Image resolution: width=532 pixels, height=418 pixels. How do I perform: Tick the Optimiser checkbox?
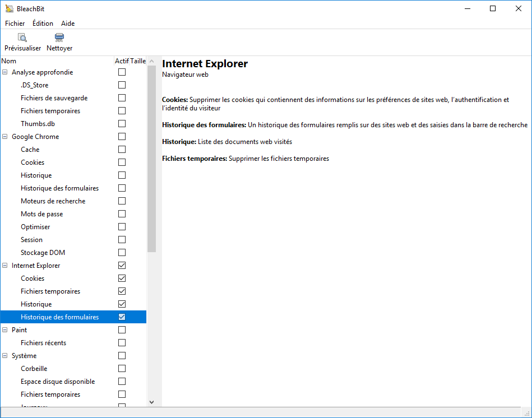click(x=122, y=227)
